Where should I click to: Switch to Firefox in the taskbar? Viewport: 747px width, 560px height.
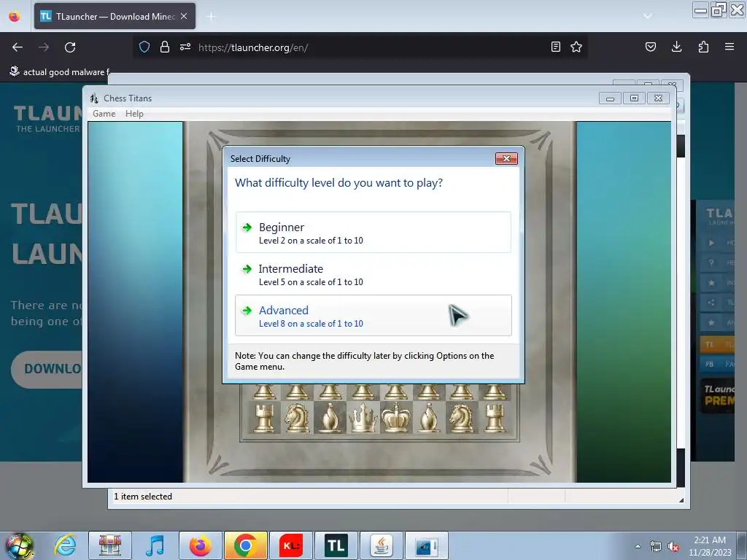200,545
